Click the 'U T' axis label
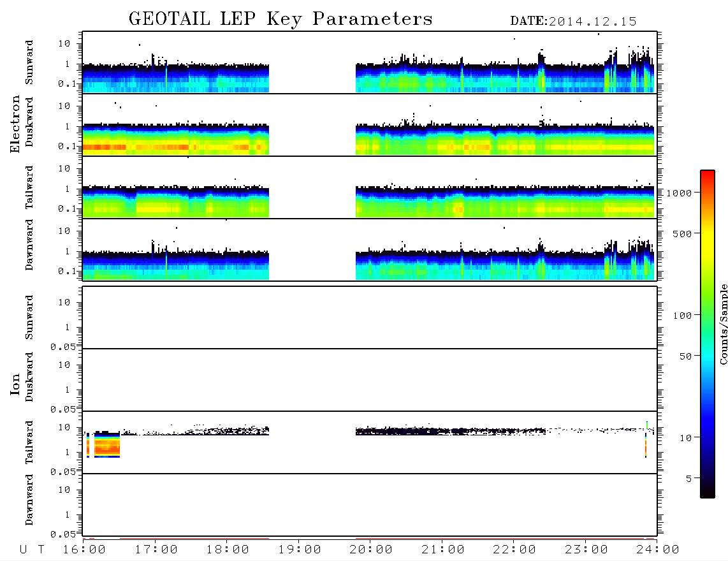Viewport: 728px width, 561px height. pos(32,550)
